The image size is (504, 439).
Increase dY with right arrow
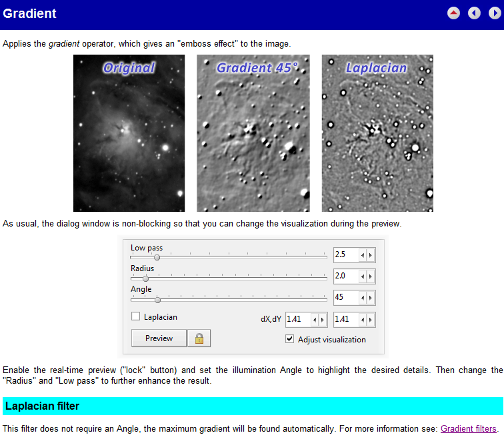pos(371,320)
